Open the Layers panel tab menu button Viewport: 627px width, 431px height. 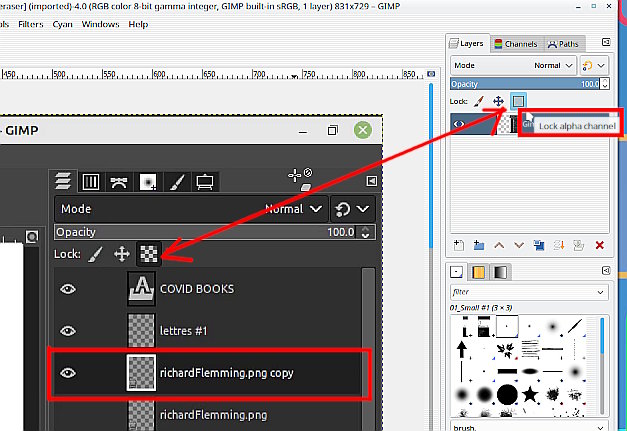click(x=606, y=42)
